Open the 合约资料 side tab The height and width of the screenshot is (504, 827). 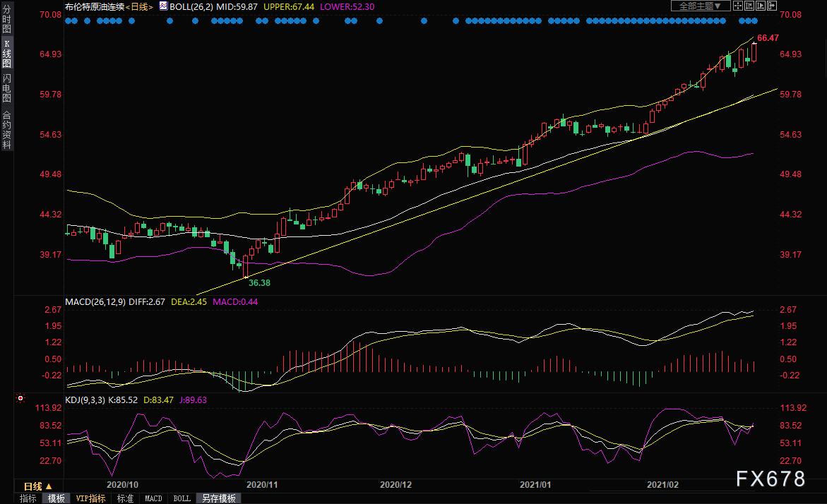point(6,130)
